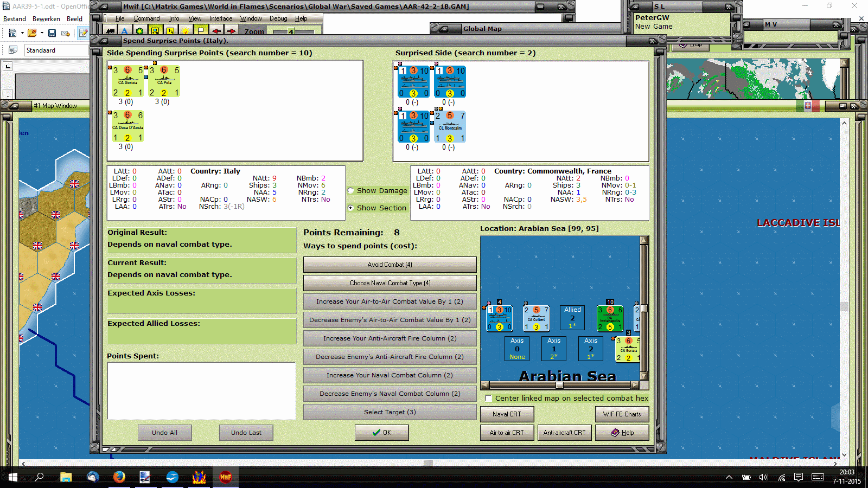The image size is (868, 488).
Task: Open File Explorer from the taskbar
Action: click(x=66, y=477)
